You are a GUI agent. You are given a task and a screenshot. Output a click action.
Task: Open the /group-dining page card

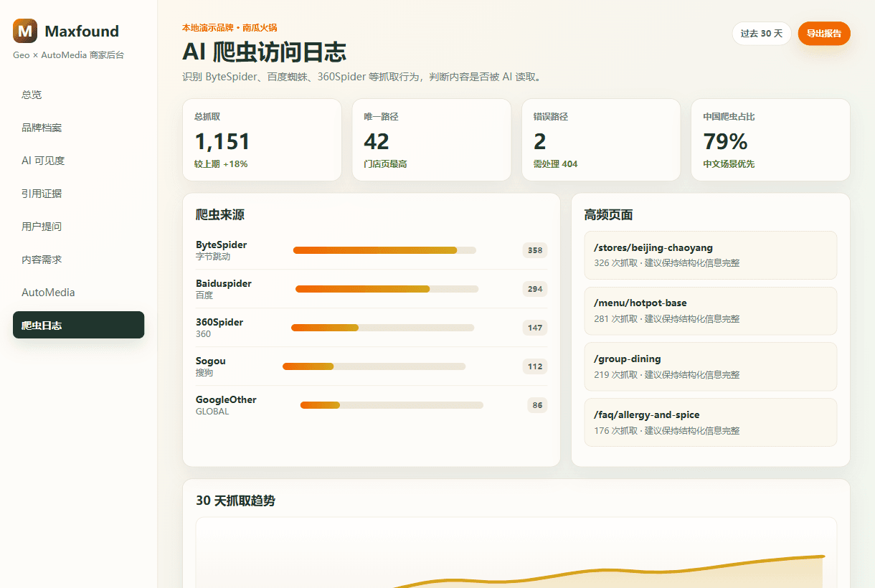(x=711, y=366)
